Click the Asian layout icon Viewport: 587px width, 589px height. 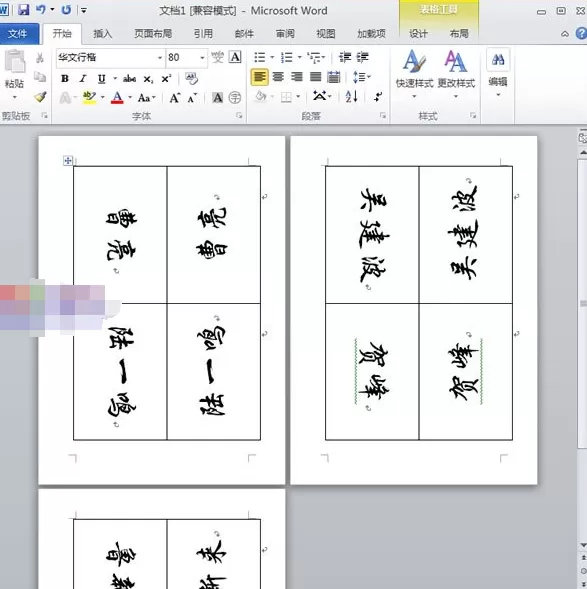pyautogui.click(x=320, y=96)
